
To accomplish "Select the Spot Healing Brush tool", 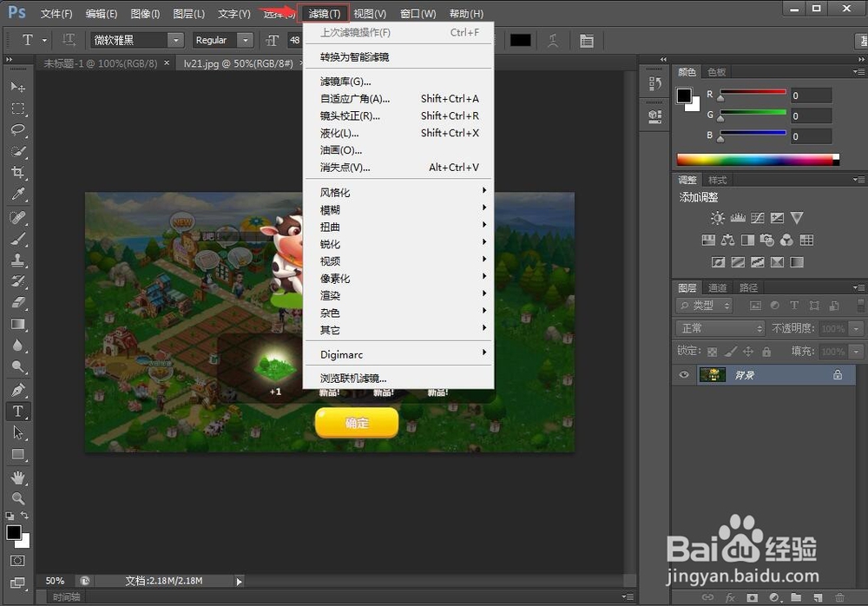I will pos(17,217).
